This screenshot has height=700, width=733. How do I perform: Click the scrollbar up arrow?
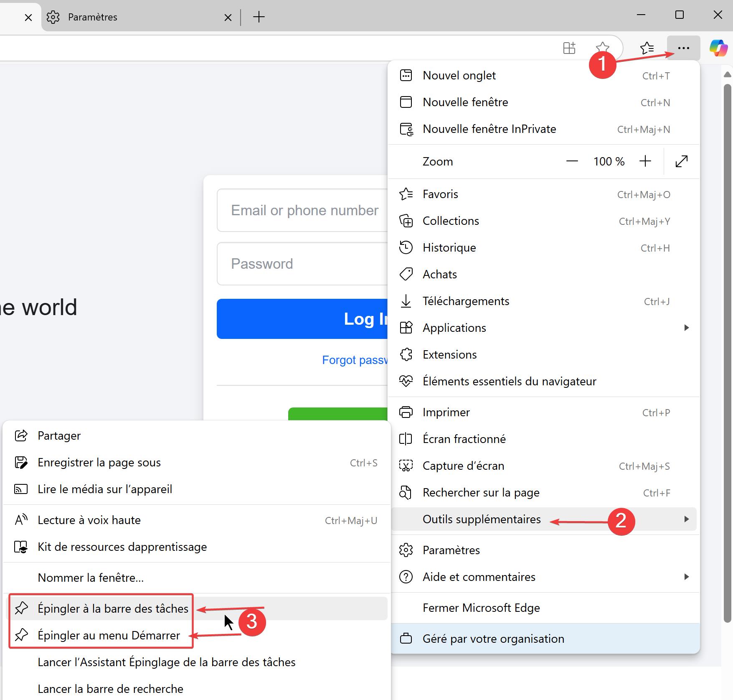coord(727,74)
